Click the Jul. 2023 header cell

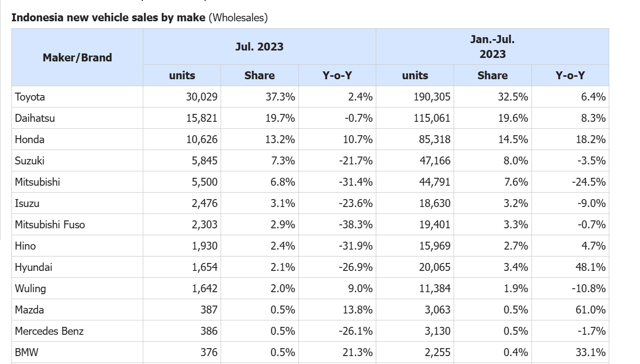[x=259, y=47]
